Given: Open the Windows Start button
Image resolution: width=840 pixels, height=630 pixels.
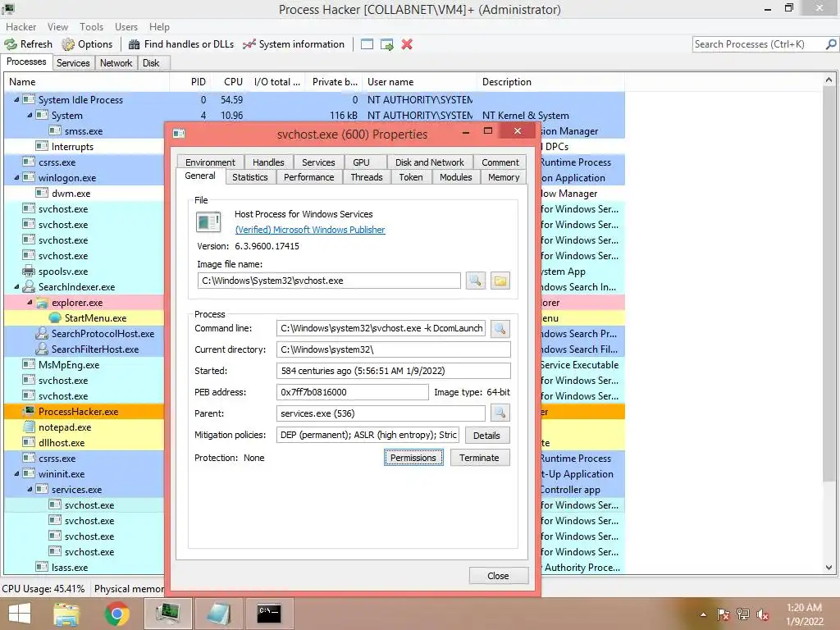Looking at the screenshot, I should [x=20, y=614].
